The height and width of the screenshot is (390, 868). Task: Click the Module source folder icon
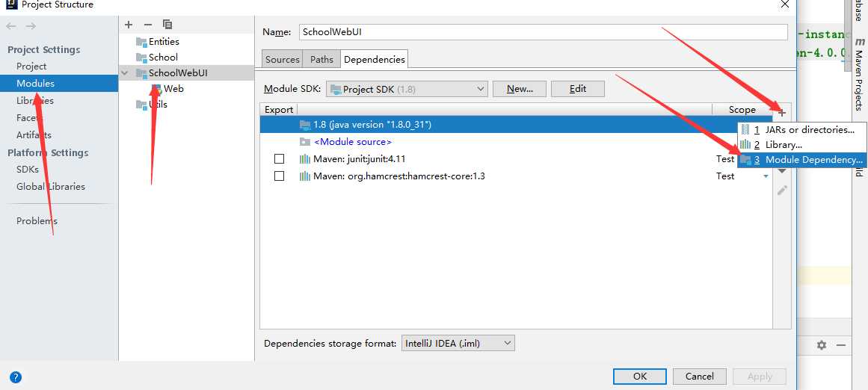(x=305, y=142)
